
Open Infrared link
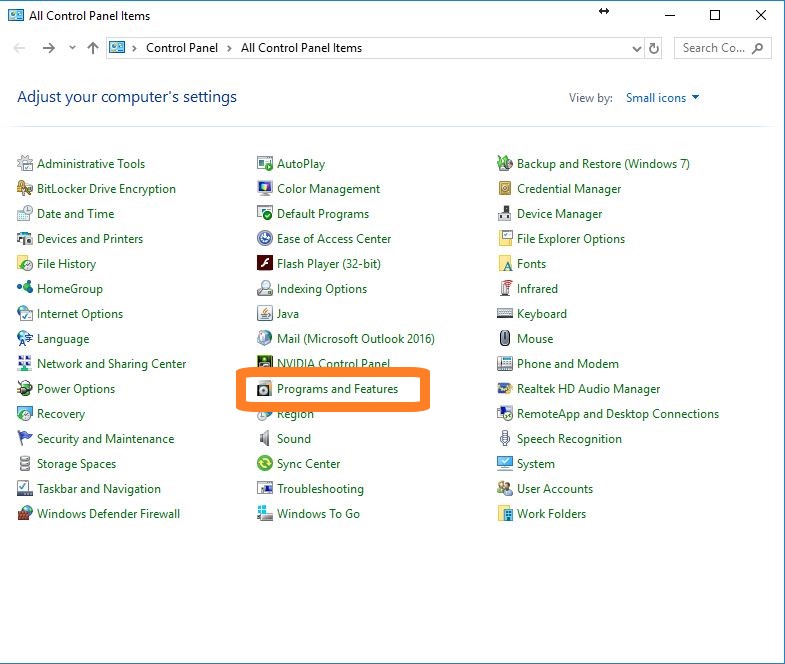coord(537,289)
